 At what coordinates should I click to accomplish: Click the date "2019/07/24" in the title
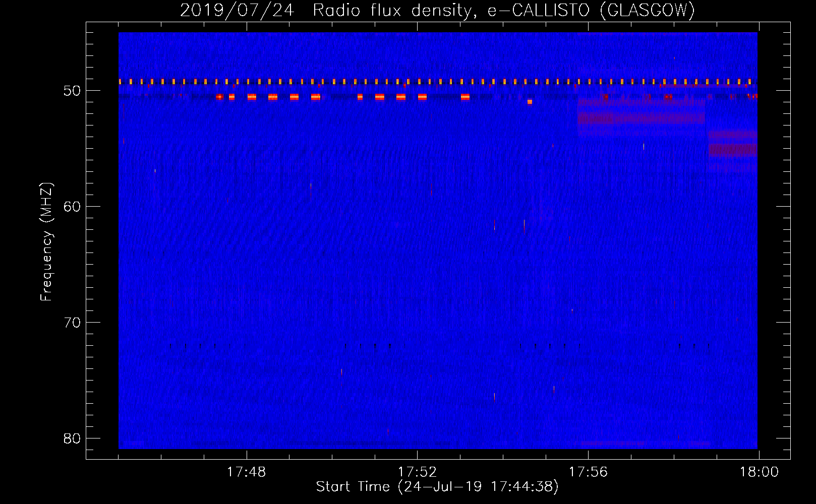[237, 11]
